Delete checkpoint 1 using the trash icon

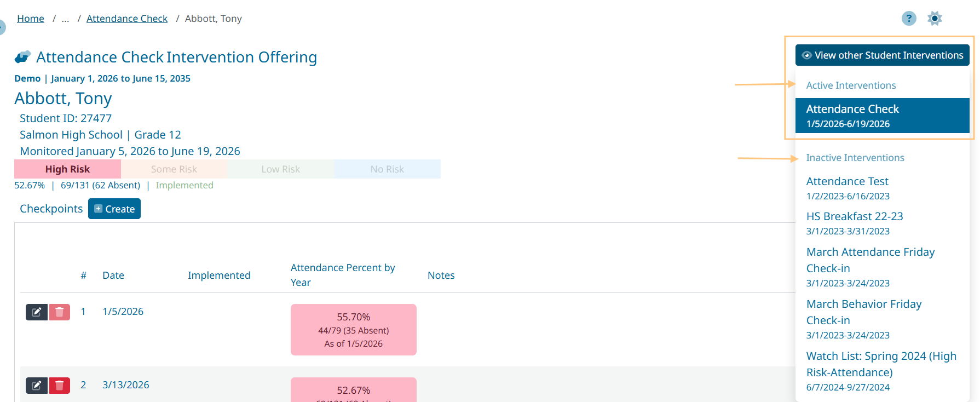[60, 312]
